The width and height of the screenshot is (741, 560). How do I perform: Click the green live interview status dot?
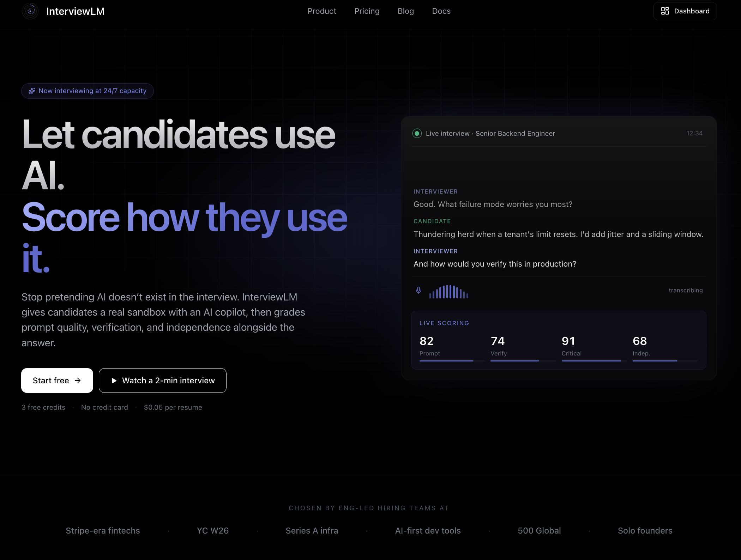click(417, 133)
